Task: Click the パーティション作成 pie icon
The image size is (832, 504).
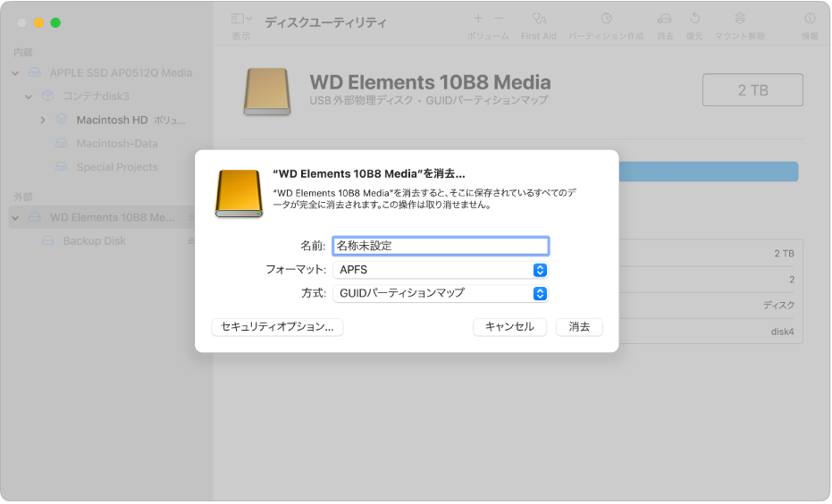Action: coord(607,19)
